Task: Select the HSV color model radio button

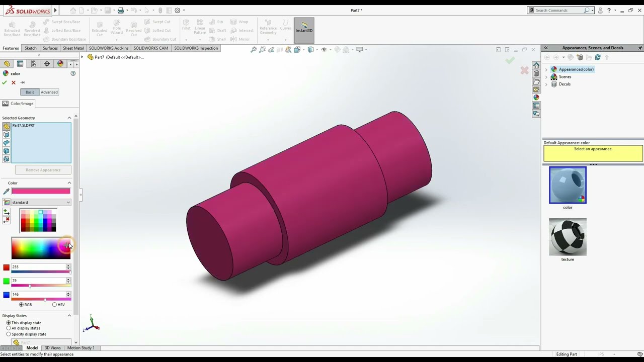Action: pos(54,305)
